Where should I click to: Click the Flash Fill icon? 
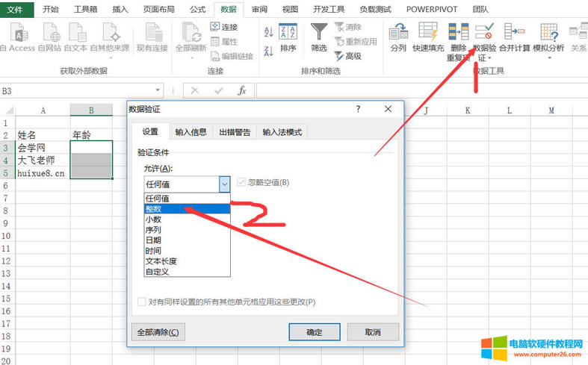point(428,32)
